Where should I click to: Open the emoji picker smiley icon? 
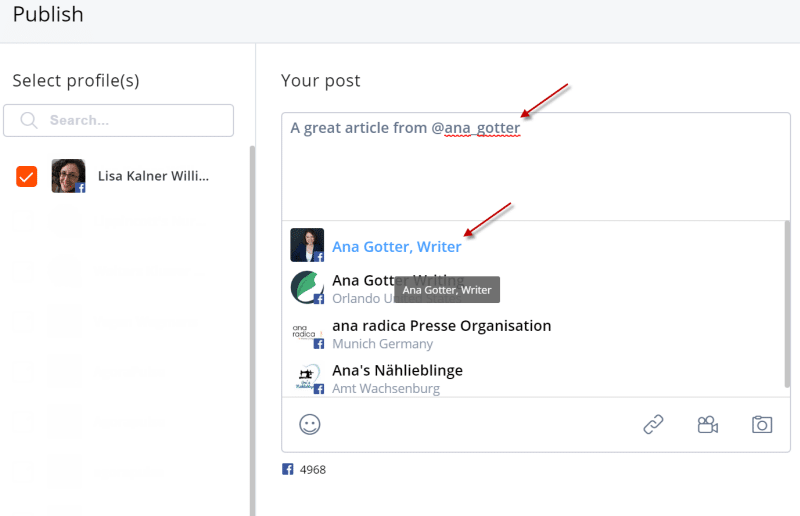pyautogui.click(x=310, y=424)
